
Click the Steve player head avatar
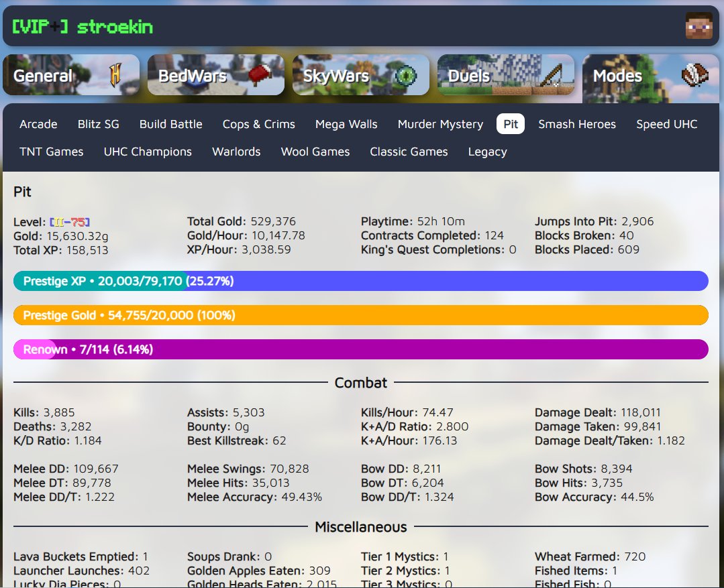click(x=699, y=26)
